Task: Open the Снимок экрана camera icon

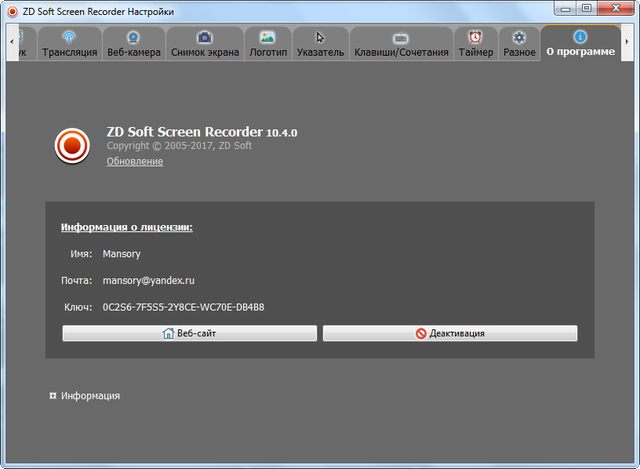Action: click(x=205, y=37)
